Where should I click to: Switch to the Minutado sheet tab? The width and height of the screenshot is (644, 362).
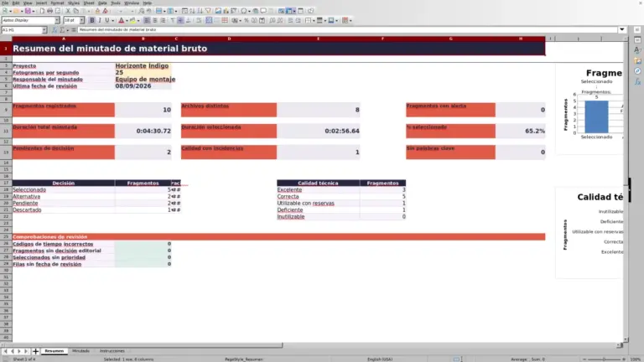(x=80, y=351)
